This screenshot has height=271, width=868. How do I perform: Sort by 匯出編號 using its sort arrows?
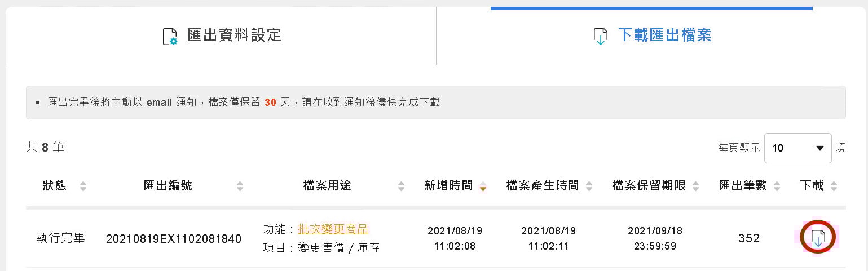[240, 186]
